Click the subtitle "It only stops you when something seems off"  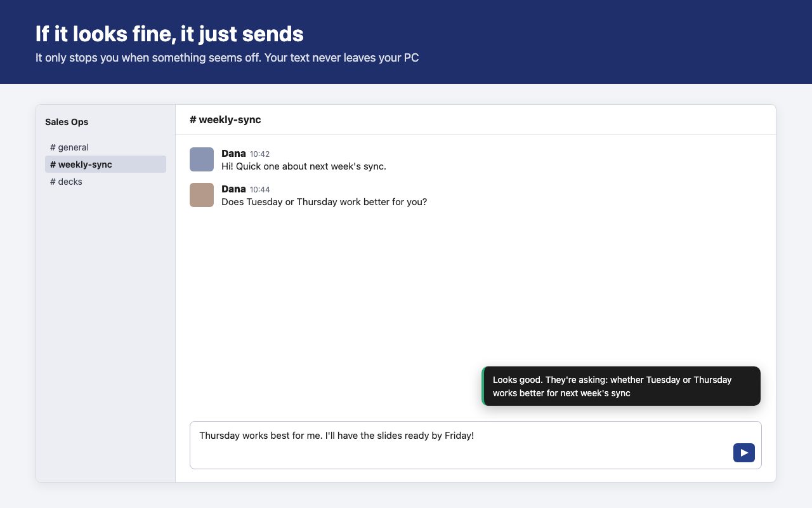coord(147,58)
